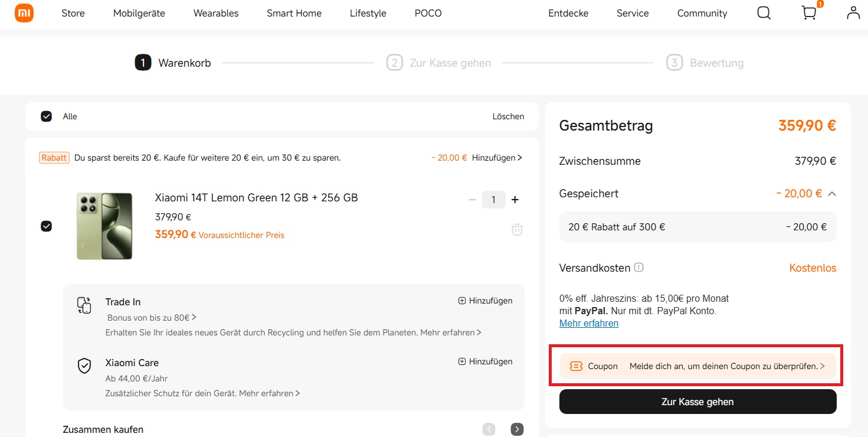Uncheck the Xiaomi 14T item checkbox
Image resolution: width=868 pixels, height=437 pixels.
coord(46,226)
